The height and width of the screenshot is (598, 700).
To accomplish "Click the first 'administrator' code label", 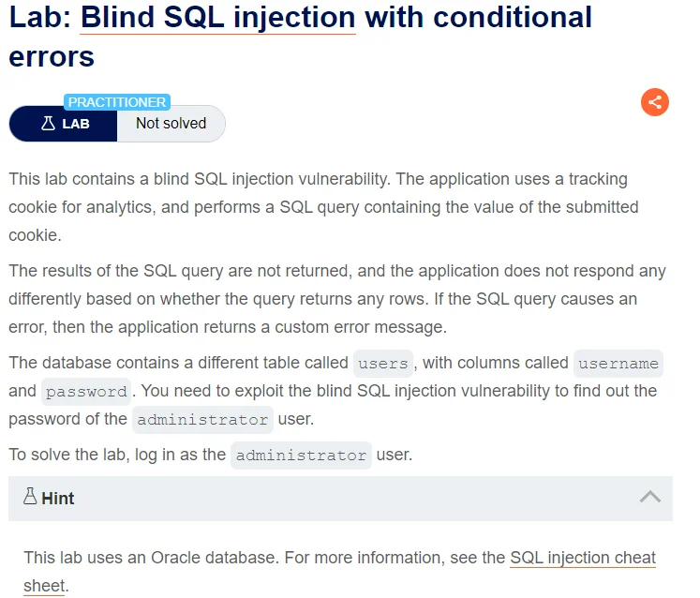I will [202, 420].
